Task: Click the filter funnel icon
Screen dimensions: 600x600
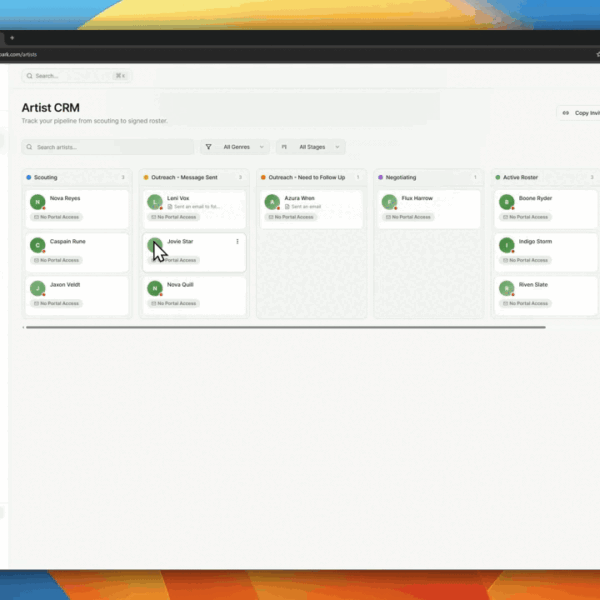Action: click(x=209, y=147)
